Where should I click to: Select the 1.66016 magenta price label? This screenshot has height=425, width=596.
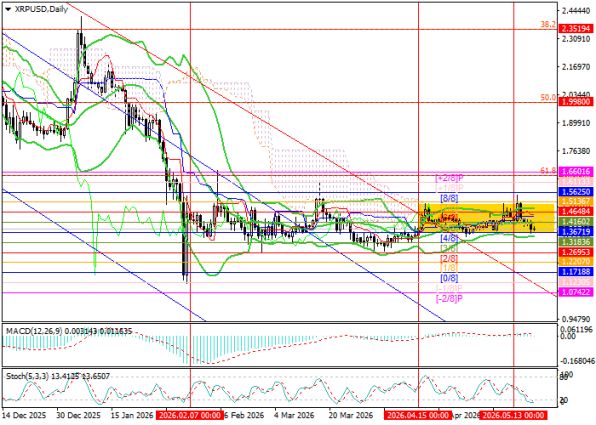pyautogui.click(x=576, y=172)
